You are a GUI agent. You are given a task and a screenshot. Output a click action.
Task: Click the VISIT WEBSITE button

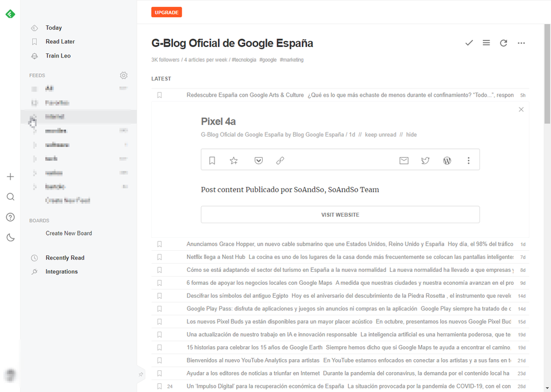(340, 214)
